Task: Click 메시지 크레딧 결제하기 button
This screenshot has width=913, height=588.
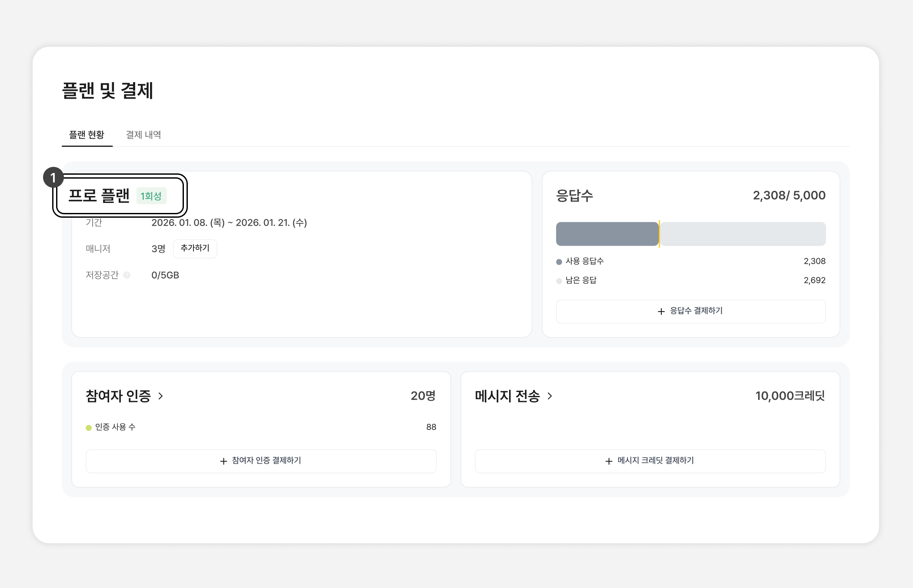Action: tap(650, 461)
